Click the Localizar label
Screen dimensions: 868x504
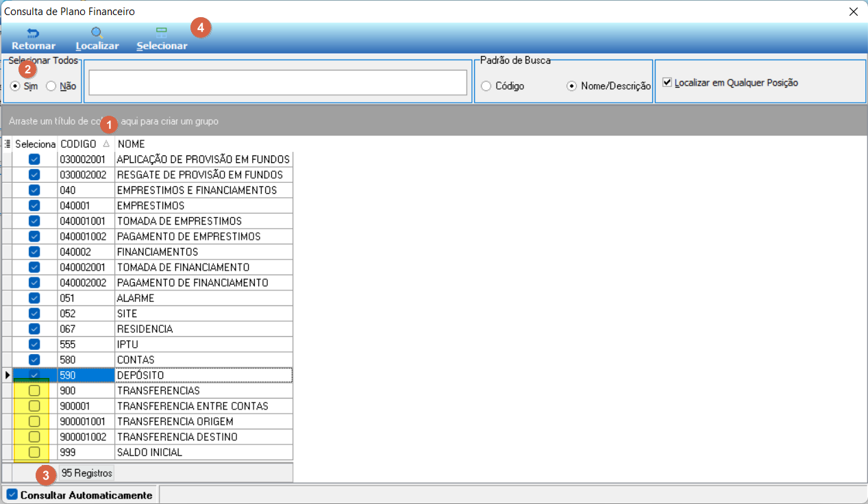[97, 46]
